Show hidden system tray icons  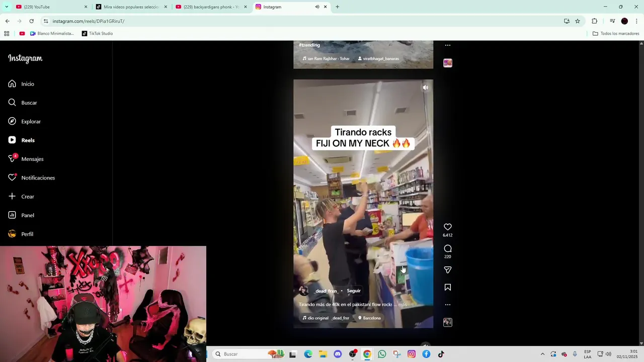pyautogui.click(x=542, y=354)
